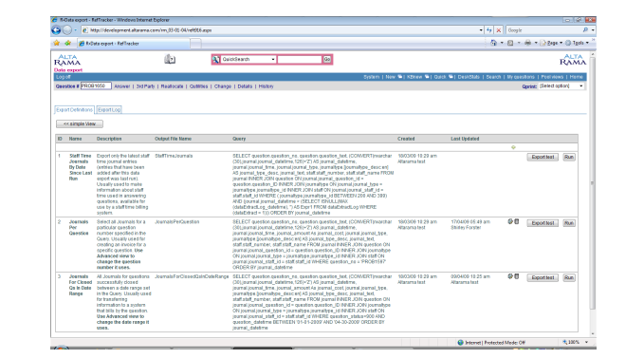Click the History link
Viewport: 644px width, 359px height.
266,86
